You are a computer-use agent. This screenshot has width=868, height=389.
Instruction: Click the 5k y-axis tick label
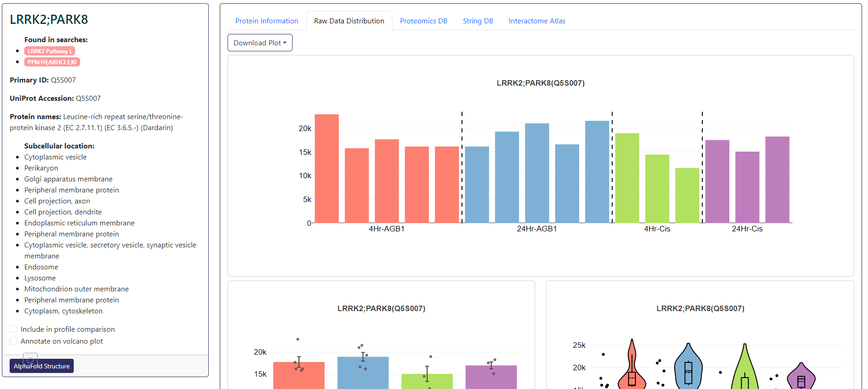307,200
